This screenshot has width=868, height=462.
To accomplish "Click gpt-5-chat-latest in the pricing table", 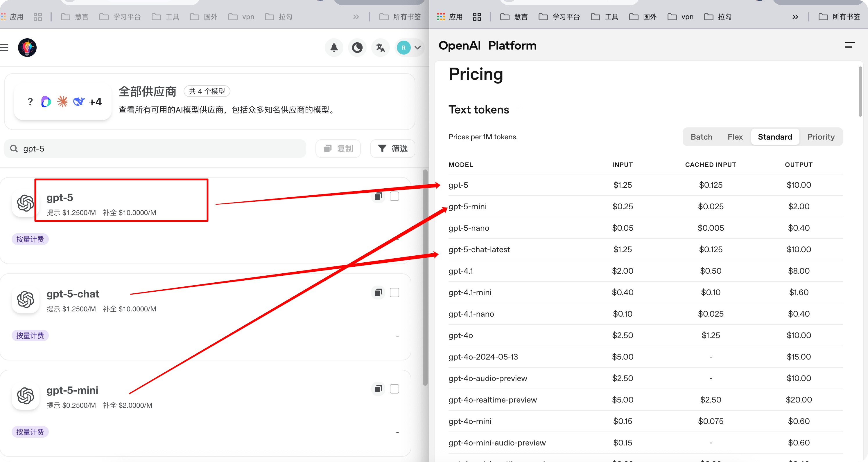I will pyautogui.click(x=479, y=250).
